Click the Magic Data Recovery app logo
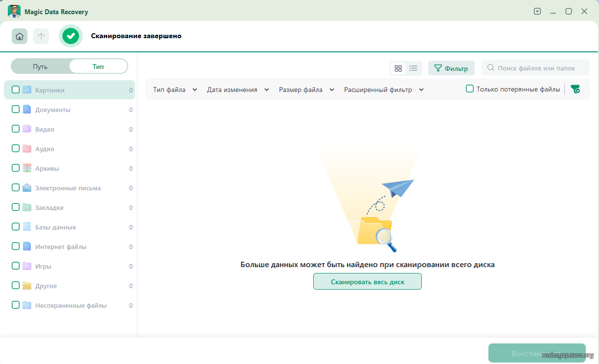Image resolution: width=599 pixels, height=364 pixels. pos(14,11)
